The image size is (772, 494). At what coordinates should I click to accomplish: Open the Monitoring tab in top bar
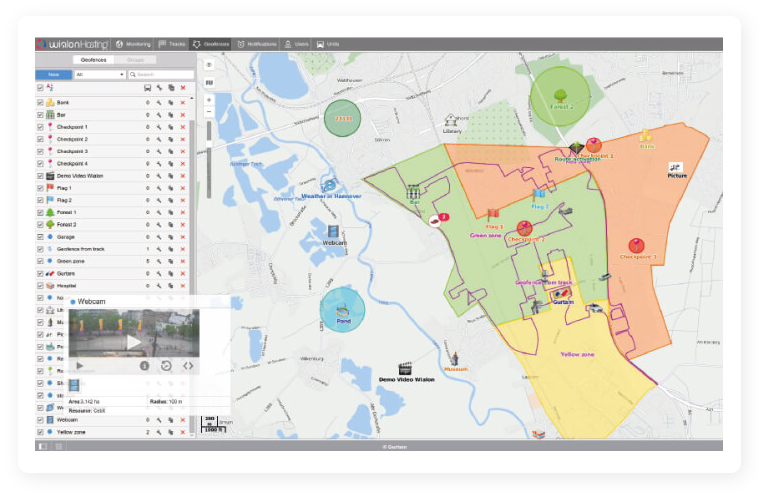click(x=133, y=44)
